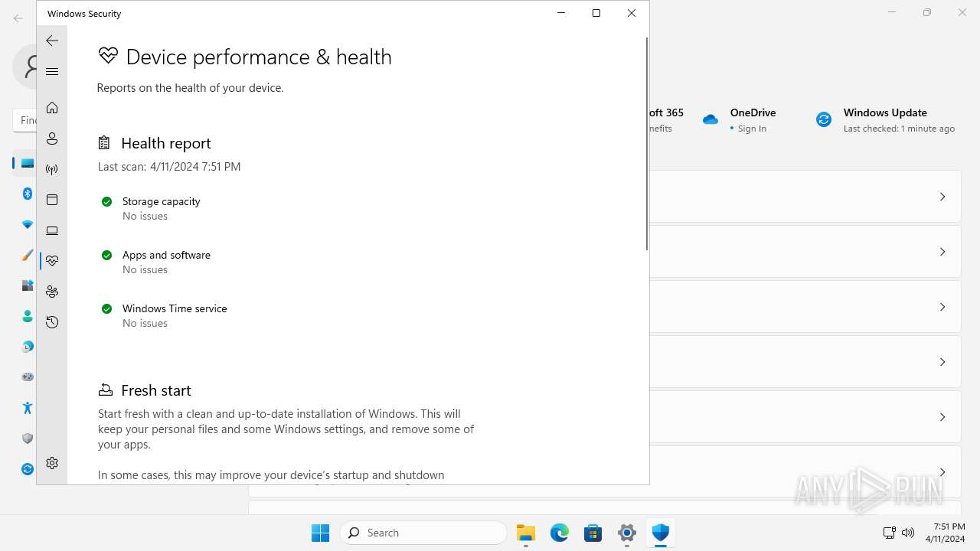This screenshot has width=980, height=551.
Task: Open App & browser control icon
Action: point(52,200)
